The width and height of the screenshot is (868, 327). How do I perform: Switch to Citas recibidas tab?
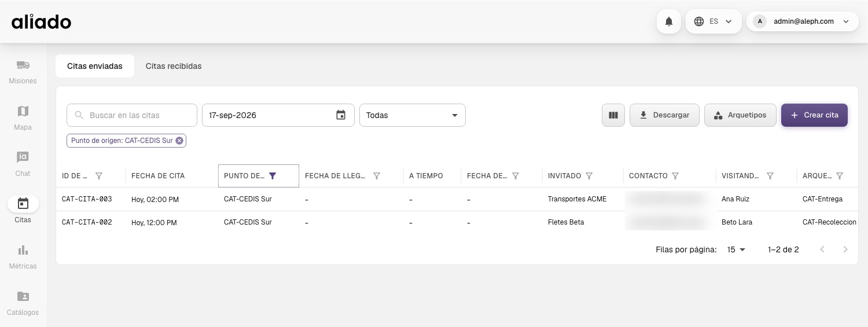(174, 66)
